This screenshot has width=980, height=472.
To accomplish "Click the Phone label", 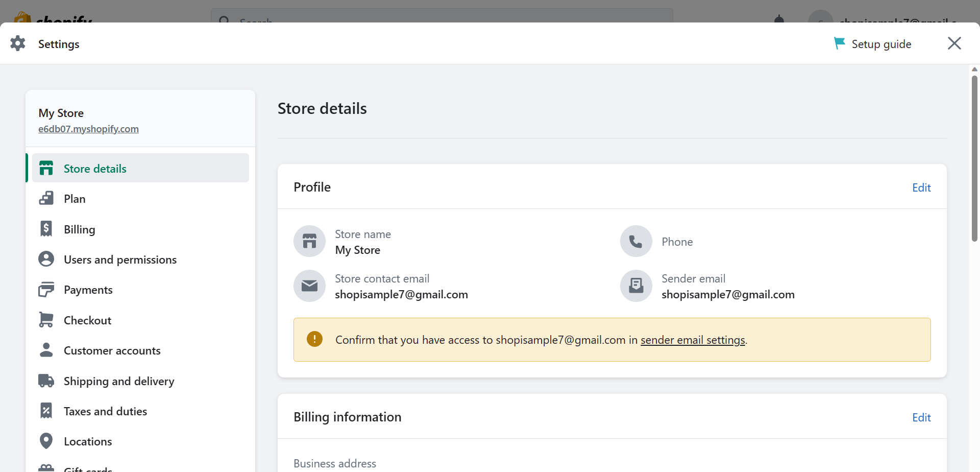I will pyautogui.click(x=677, y=242).
